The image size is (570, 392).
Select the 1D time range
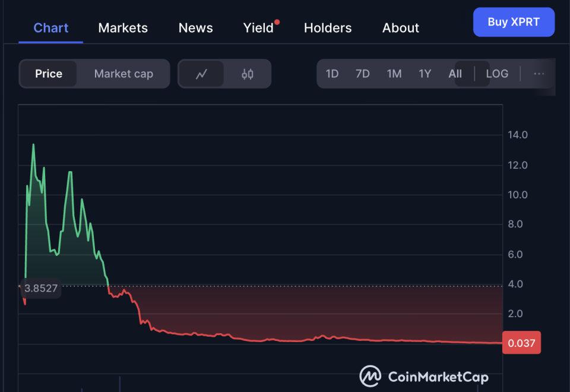(x=332, y=74)
